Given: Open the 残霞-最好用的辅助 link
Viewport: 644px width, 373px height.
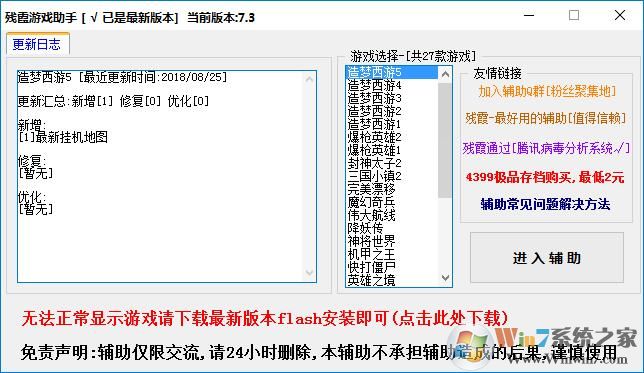Looking at the screenshot, I should click(x=545, y=119).
